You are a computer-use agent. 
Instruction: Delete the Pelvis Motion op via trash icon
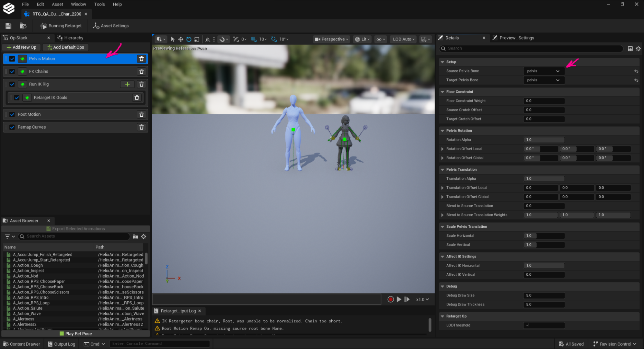141,59
